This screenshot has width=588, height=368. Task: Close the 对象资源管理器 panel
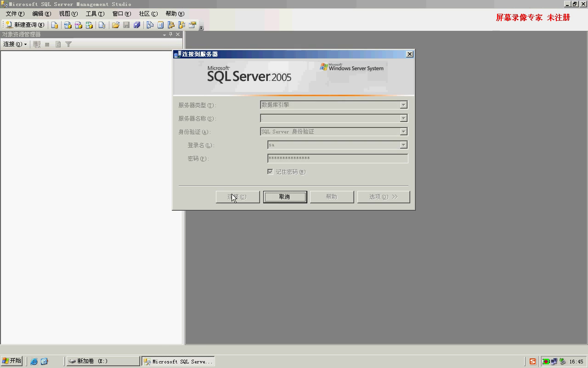coord(178,34)
